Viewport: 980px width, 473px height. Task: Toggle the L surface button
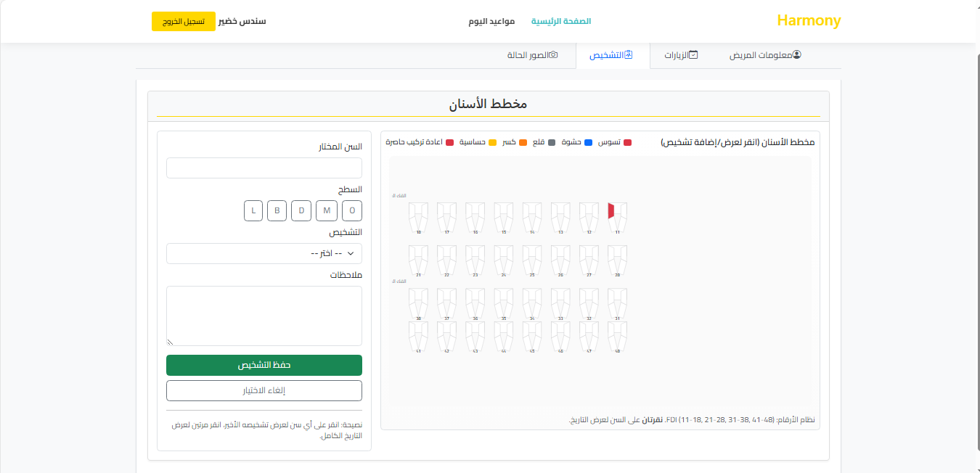click(x=253, y=210)
